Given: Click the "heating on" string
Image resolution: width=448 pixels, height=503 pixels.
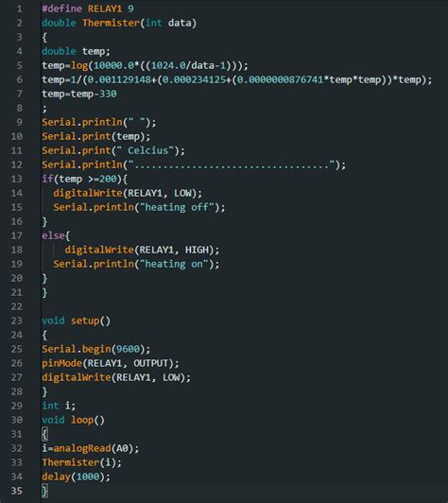Looking at the screenshot, I should click(171, 264).
